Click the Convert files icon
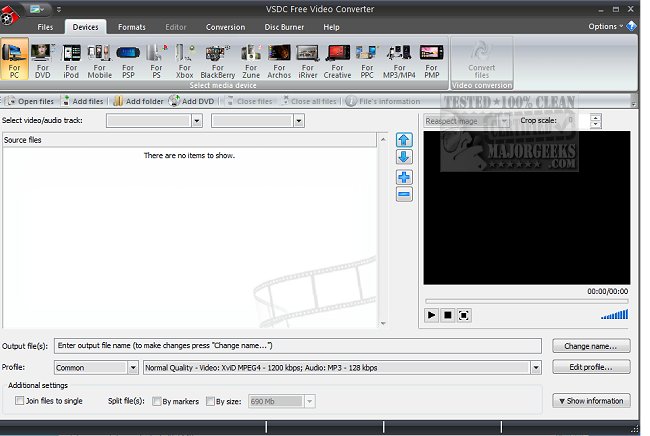Screen dimensions: 650x436 click(x=481, y=60)
